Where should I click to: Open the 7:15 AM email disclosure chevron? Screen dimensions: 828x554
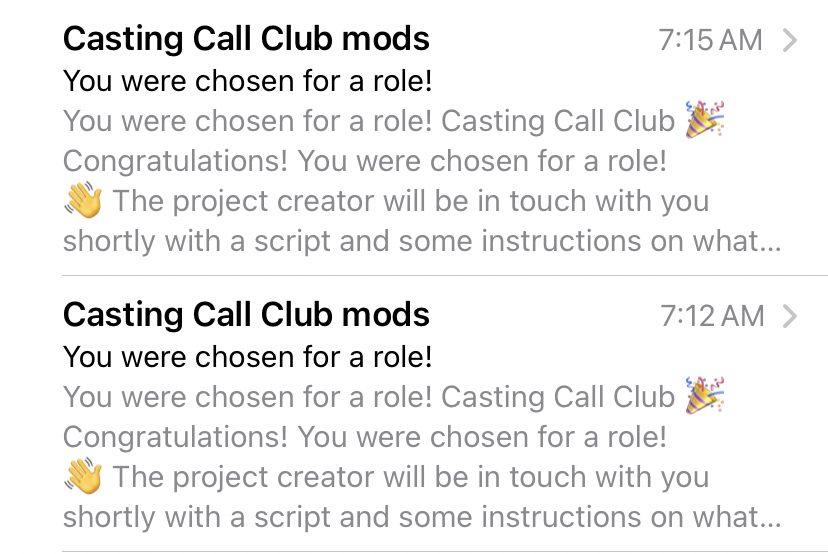[x=790, y=40]
